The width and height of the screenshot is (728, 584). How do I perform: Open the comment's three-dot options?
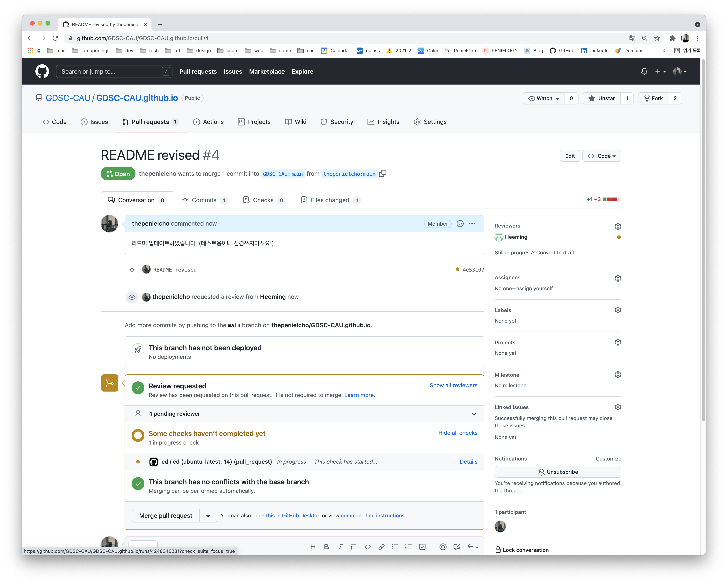[x=472, y=224]
